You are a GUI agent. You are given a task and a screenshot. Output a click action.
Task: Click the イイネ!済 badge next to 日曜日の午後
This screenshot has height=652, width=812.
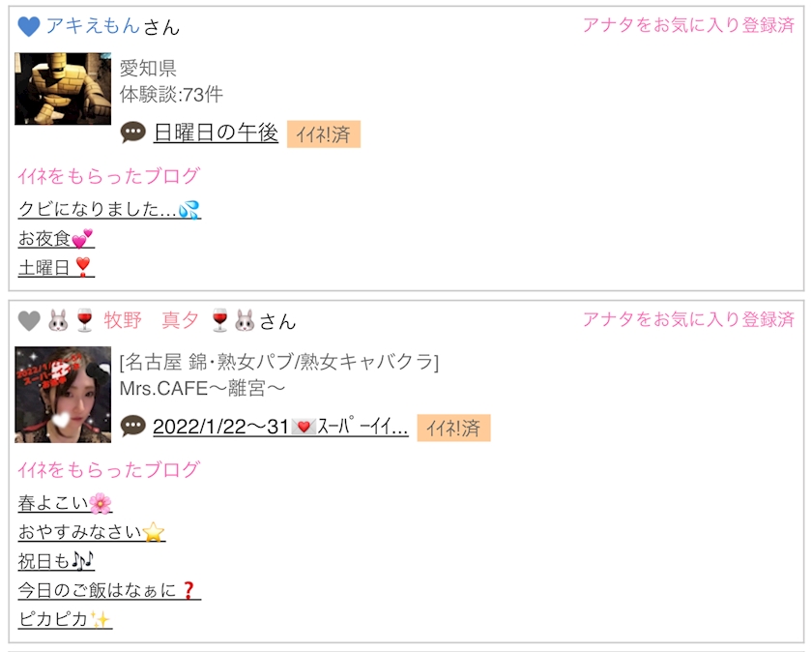tap(324, 134)
